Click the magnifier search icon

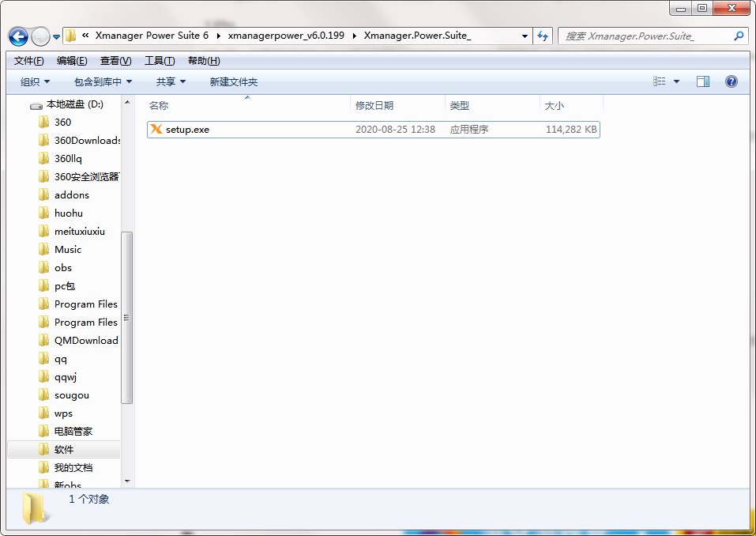click(x=739, y=36)
